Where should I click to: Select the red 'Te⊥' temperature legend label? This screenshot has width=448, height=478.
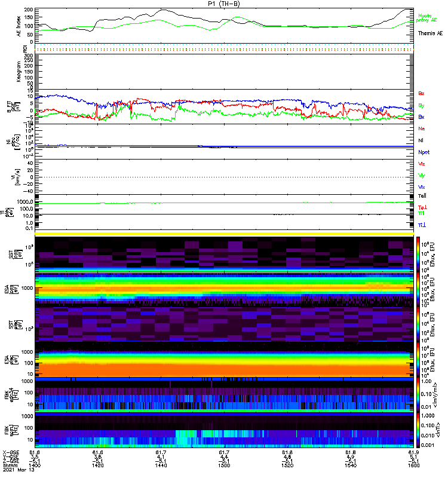(x=422, y=207)
